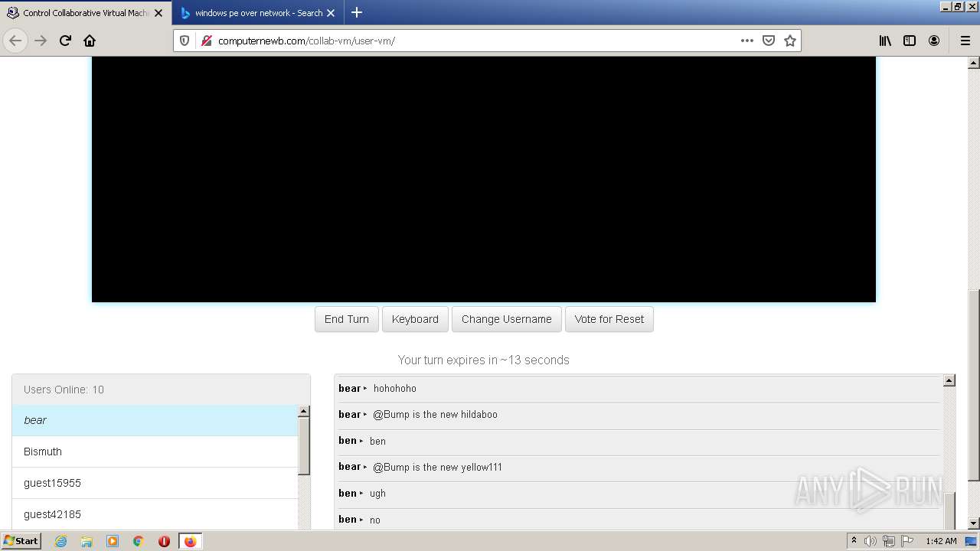Bookmark this page with star icon
Viewport: 980px width, 551px height.
tap(790, 41)
